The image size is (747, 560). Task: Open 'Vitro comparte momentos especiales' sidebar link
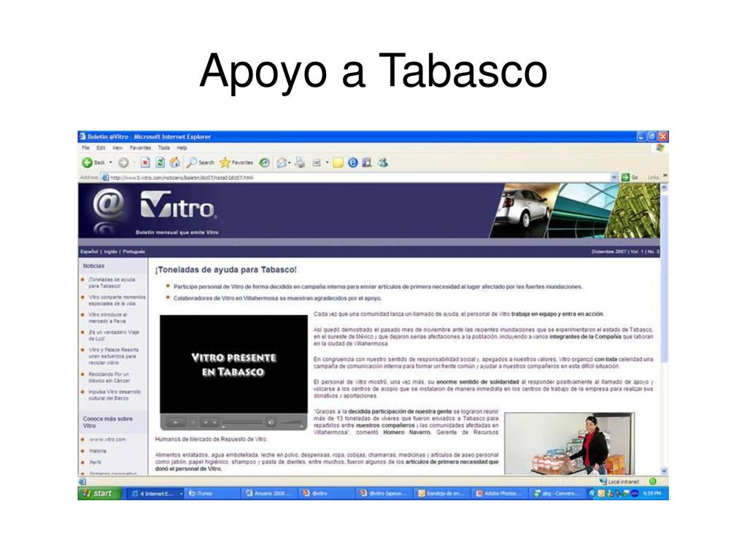pyautogui.click(x=117, y=300)
